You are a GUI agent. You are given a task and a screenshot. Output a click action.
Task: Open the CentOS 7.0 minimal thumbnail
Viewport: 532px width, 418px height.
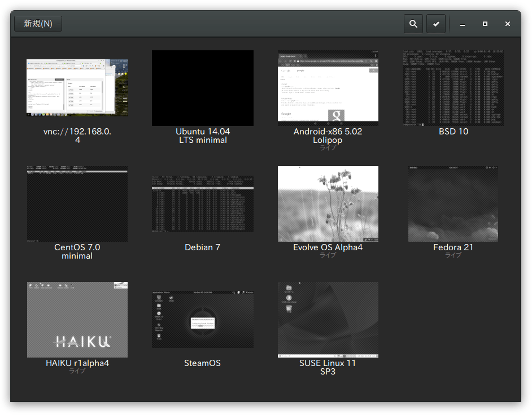(77, 204)
